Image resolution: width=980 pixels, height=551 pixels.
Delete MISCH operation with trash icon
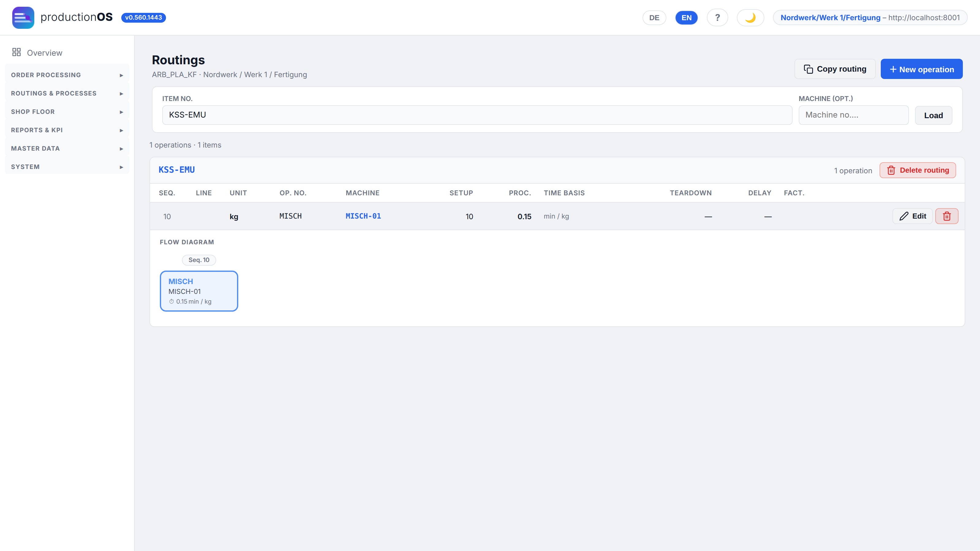click(947, 216)
